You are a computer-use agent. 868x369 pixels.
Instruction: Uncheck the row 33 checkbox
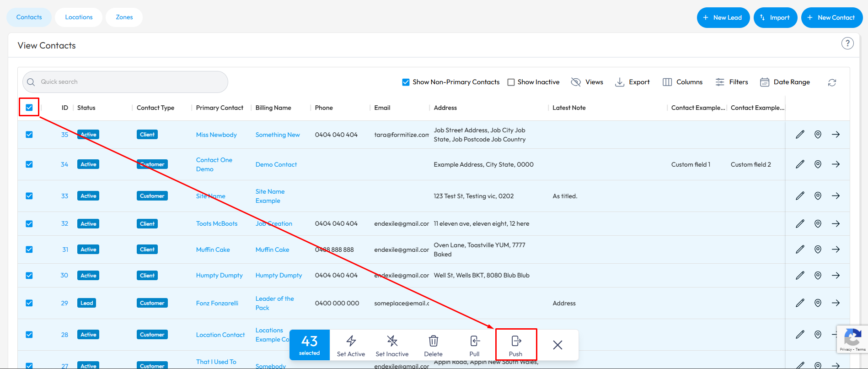click(29, 196)
